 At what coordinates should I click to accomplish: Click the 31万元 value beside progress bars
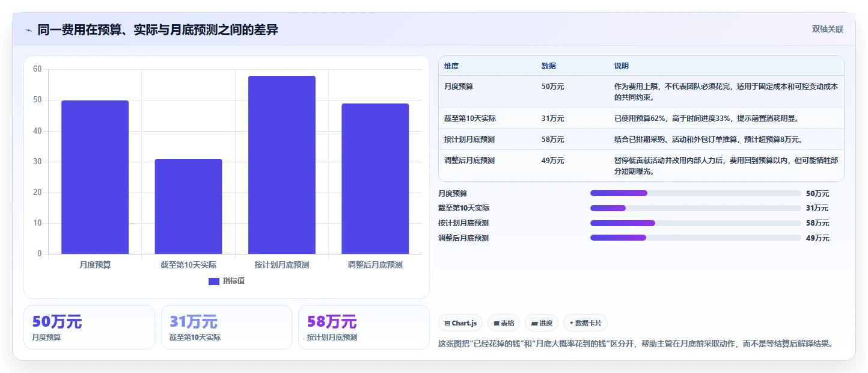(817, 208)
